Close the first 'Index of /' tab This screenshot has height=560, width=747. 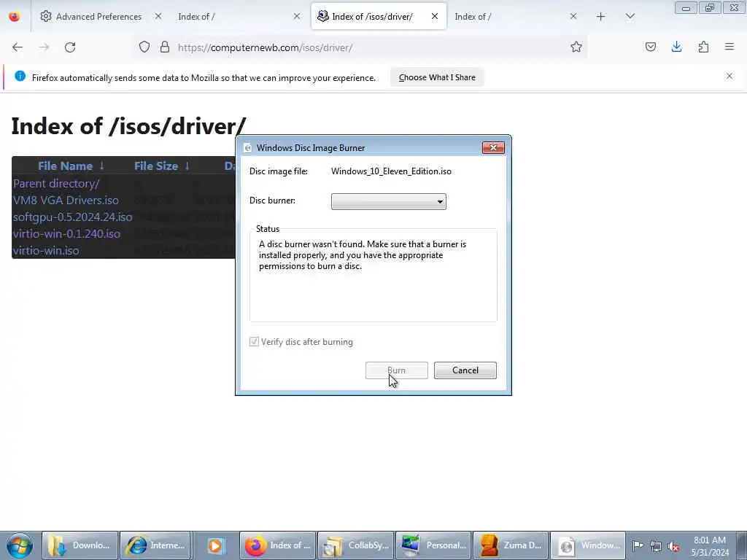click(x=297, y=16)
